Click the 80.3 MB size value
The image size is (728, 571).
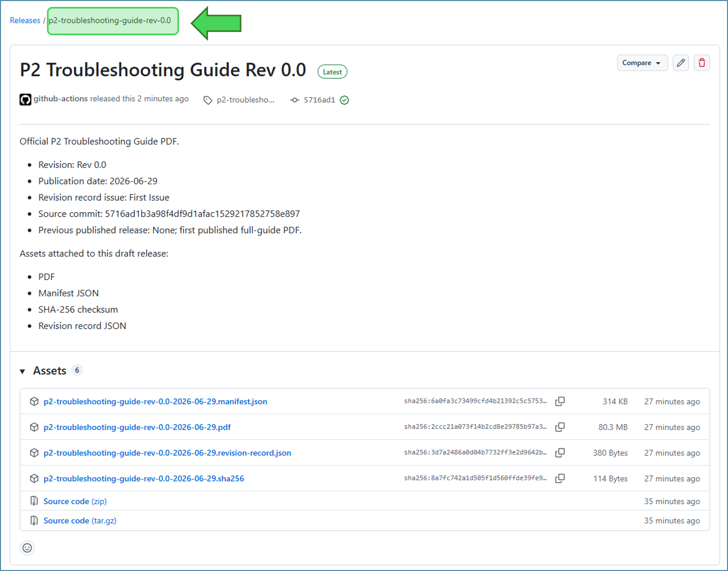613,427
